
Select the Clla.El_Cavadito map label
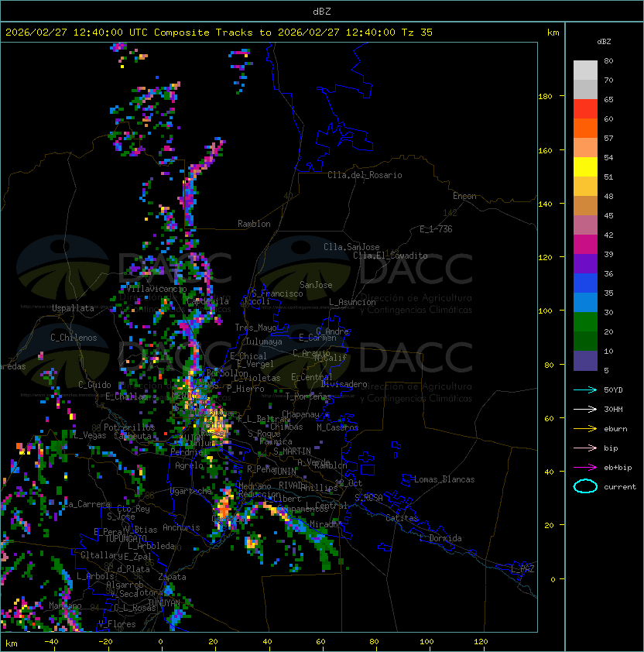(390, 256)
